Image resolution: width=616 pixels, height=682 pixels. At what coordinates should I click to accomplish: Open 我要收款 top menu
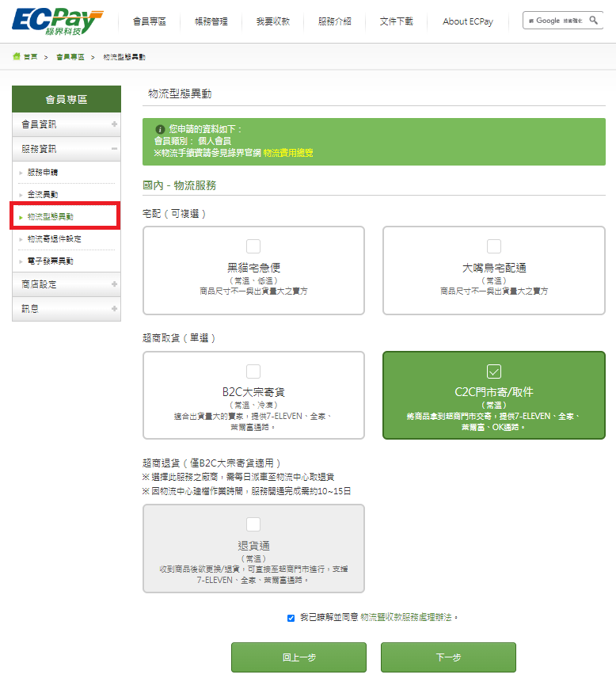[272, 21]
